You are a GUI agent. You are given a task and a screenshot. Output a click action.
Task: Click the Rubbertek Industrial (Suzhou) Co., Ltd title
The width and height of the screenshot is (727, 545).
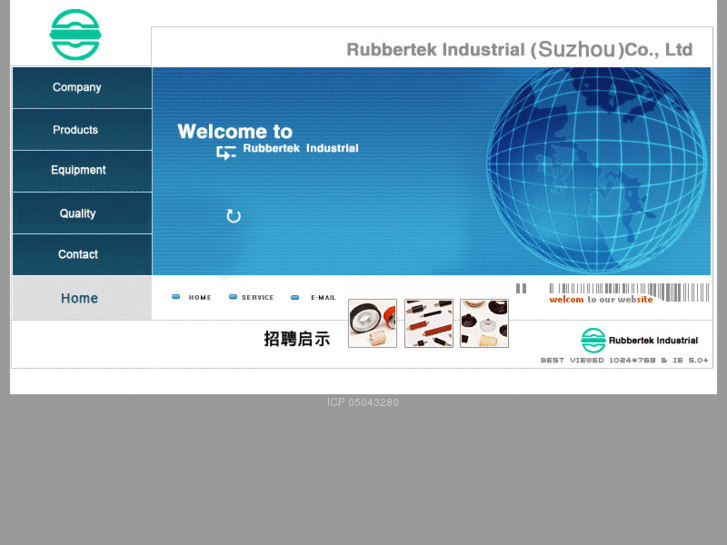point(520,49)
